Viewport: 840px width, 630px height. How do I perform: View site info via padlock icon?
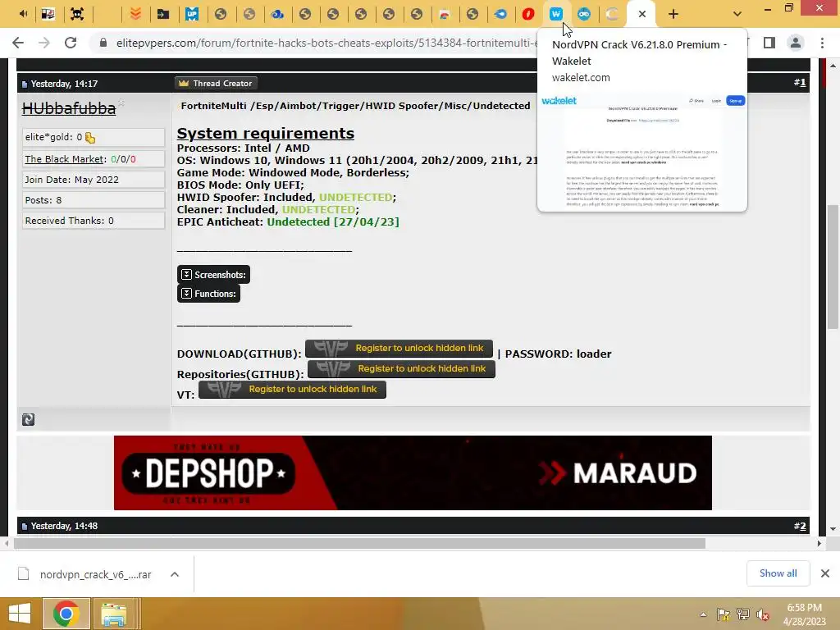click(103, 43)
